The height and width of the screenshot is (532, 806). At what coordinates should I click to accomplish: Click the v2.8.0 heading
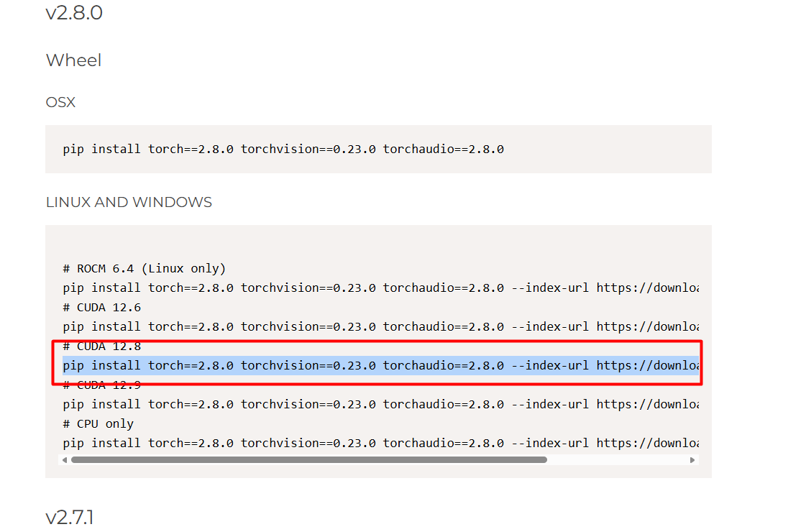pos(74,12)
